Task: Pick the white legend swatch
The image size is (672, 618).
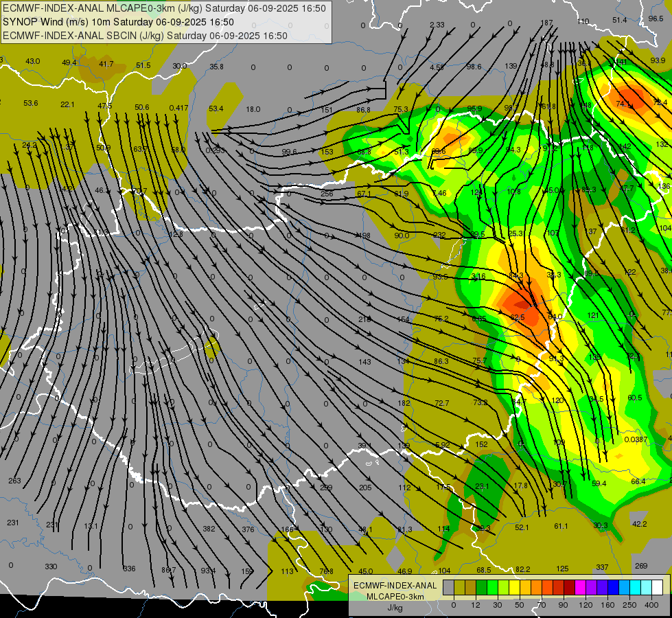Action: point(657,588)
